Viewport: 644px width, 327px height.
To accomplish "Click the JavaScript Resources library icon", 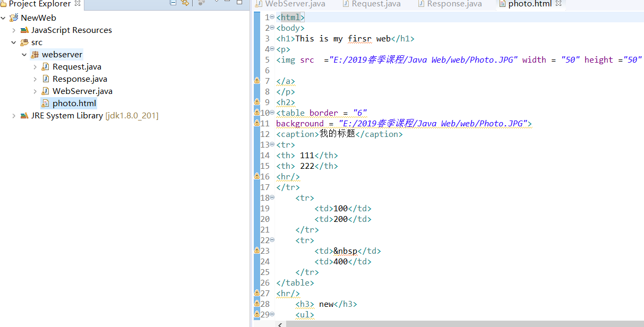I will coord(24,30).
